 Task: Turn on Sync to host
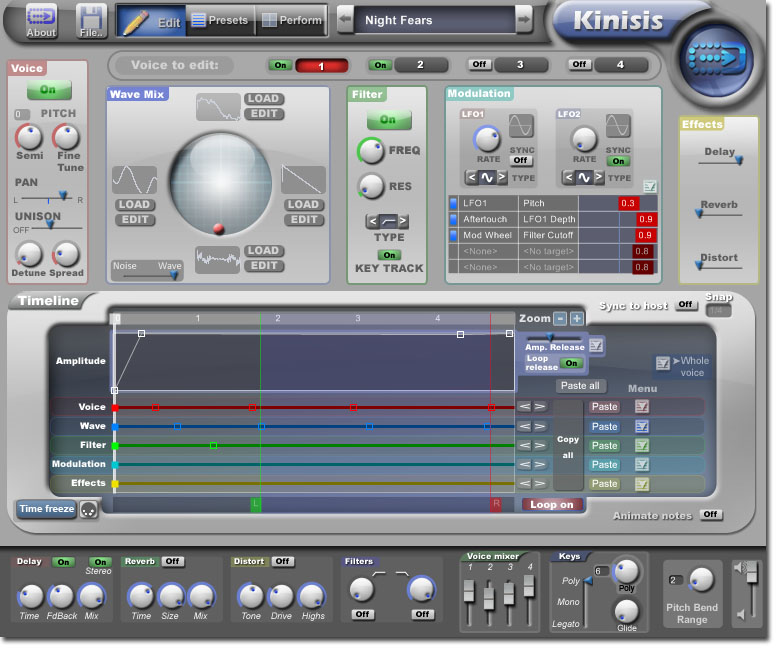coord(685,305)
